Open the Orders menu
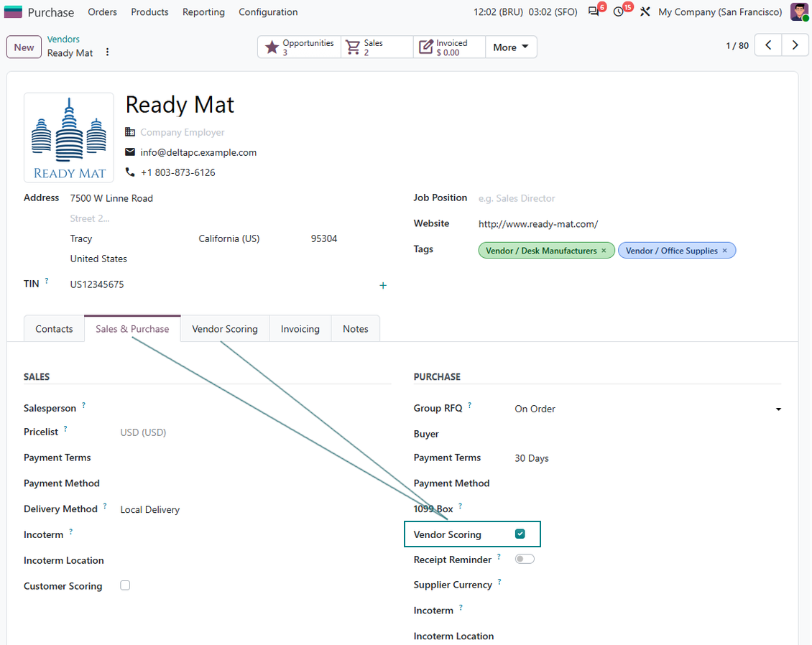This screenshot has width=812, height=645. [x=103, y=12]
